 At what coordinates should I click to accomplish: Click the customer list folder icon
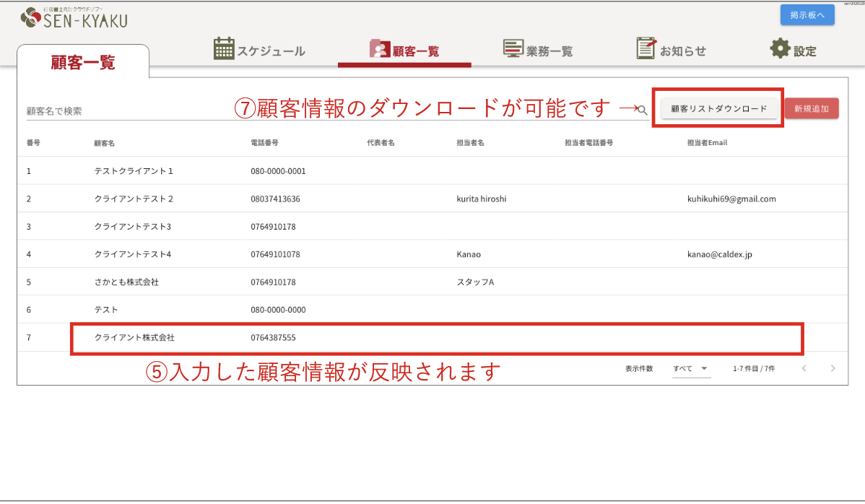click(379, 49)
